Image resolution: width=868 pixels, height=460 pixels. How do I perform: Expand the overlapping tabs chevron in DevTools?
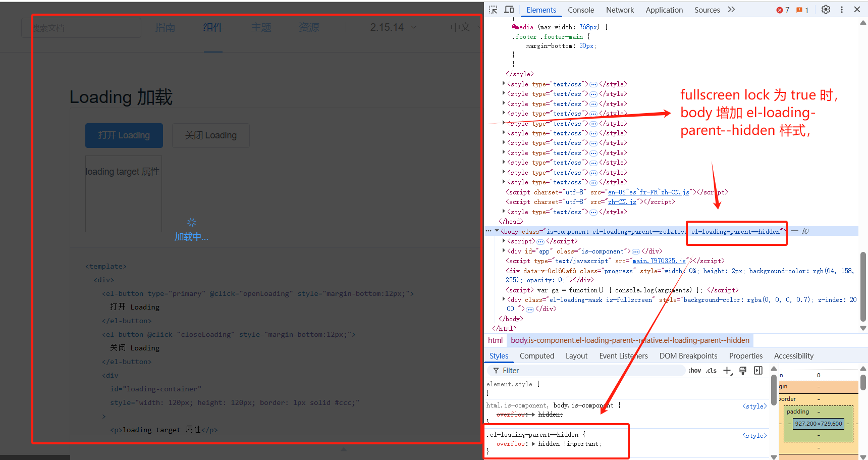(731, 9)
